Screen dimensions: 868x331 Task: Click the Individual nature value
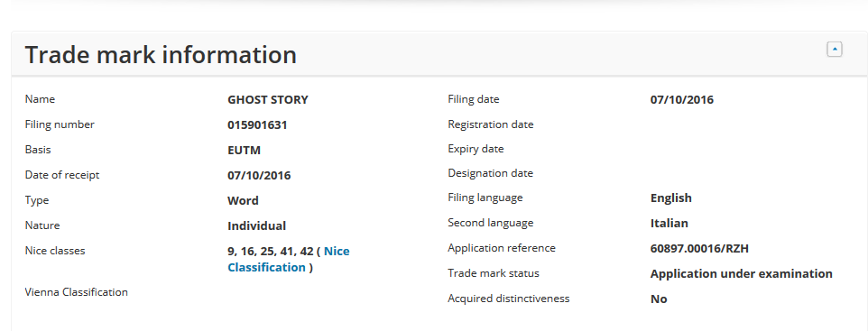click(x=257, y=225)
